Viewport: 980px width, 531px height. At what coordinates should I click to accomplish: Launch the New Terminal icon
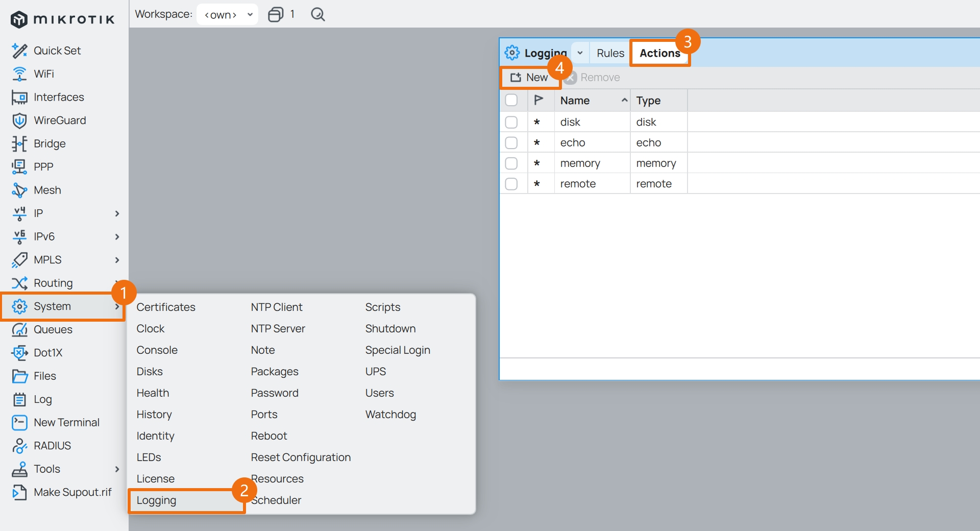tap(19, 422)
